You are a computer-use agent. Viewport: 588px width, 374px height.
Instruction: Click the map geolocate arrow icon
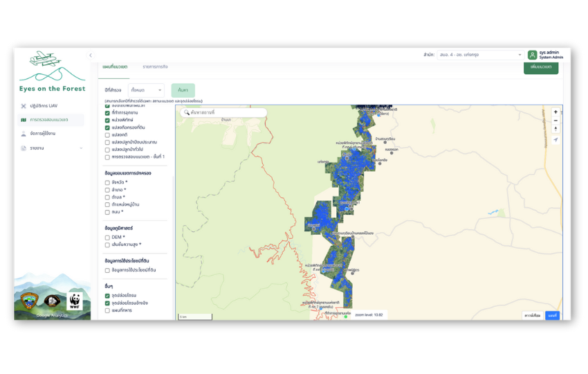pos(555,140)
